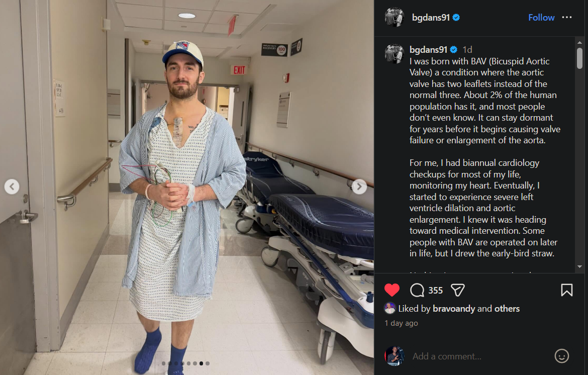Click the caption scrollbar up arrow
This screenshot has height=375, width=588.
click(580, 42)
